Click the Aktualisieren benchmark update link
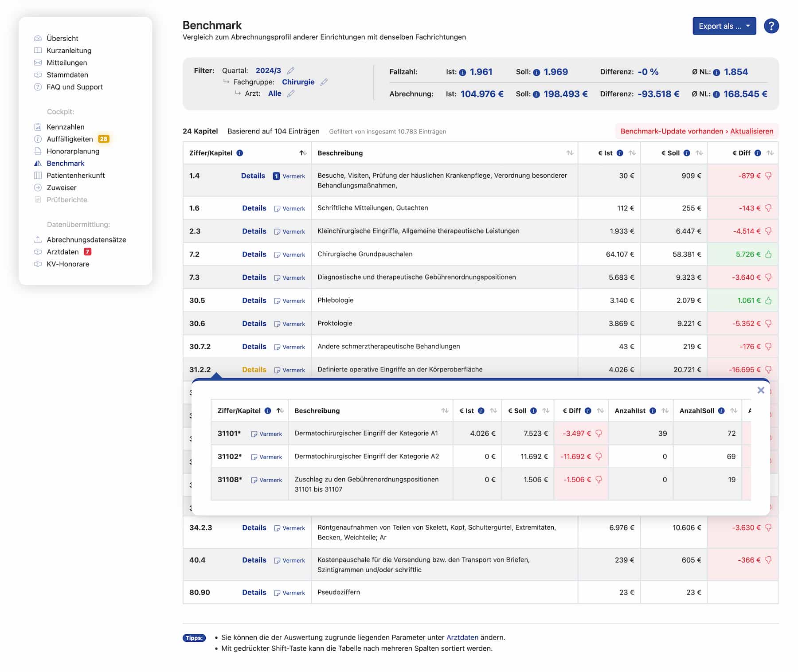 (x=751, y=131)
